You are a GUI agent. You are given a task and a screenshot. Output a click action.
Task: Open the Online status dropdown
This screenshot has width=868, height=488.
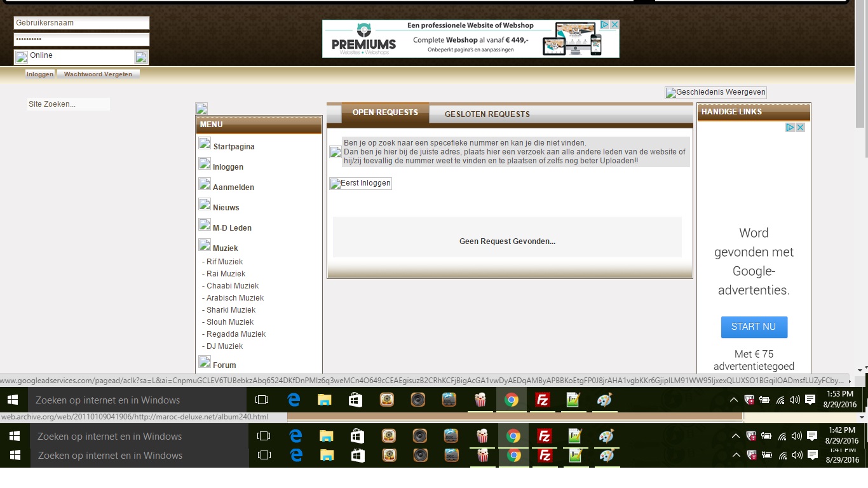[x=141, y=58]
